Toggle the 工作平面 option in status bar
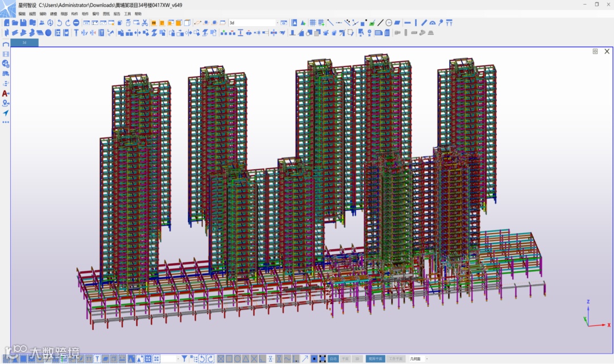 coord(396,359)
